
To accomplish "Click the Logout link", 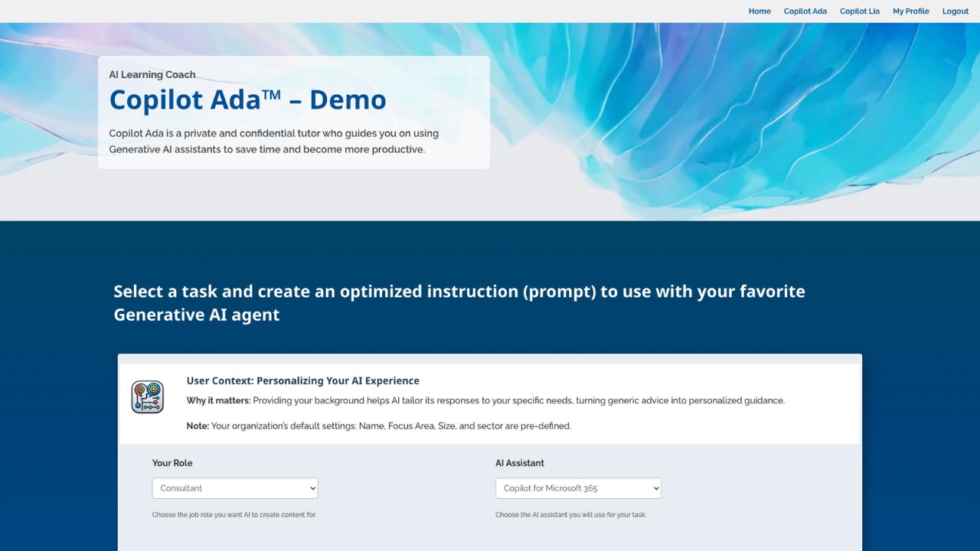I will (x=955, y=11).
